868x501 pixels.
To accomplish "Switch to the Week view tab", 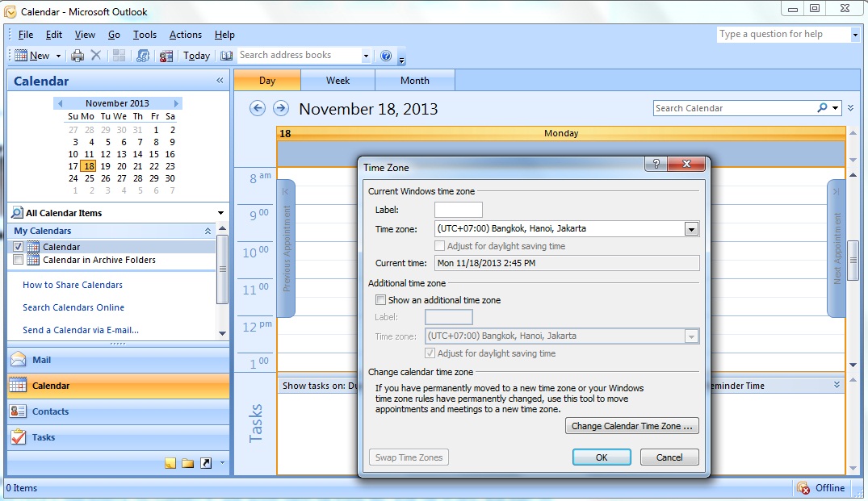I will pos(338,80).
